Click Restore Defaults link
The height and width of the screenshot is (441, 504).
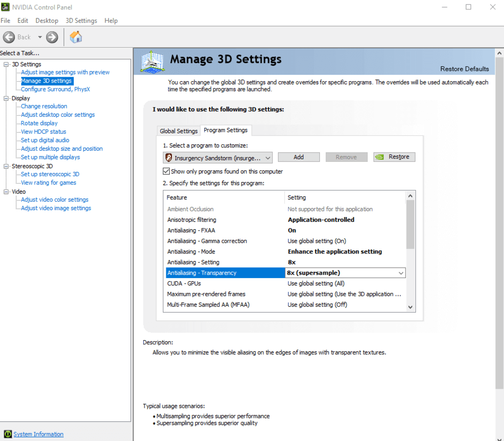point(464,69)
